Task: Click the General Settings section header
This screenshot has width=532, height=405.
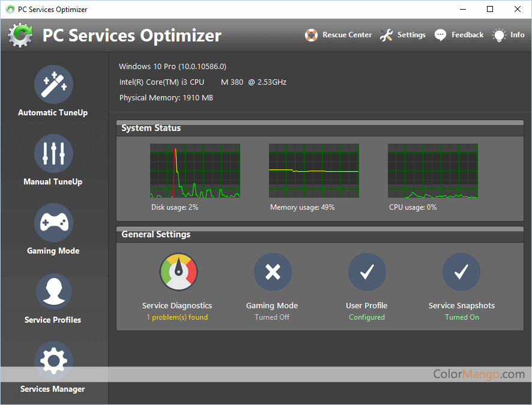Action: [320, 234]
